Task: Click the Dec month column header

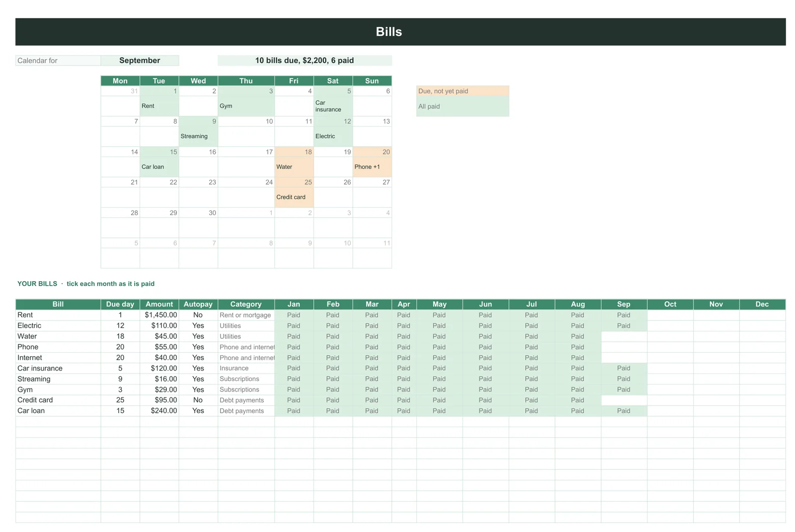Action: point(762,304)
